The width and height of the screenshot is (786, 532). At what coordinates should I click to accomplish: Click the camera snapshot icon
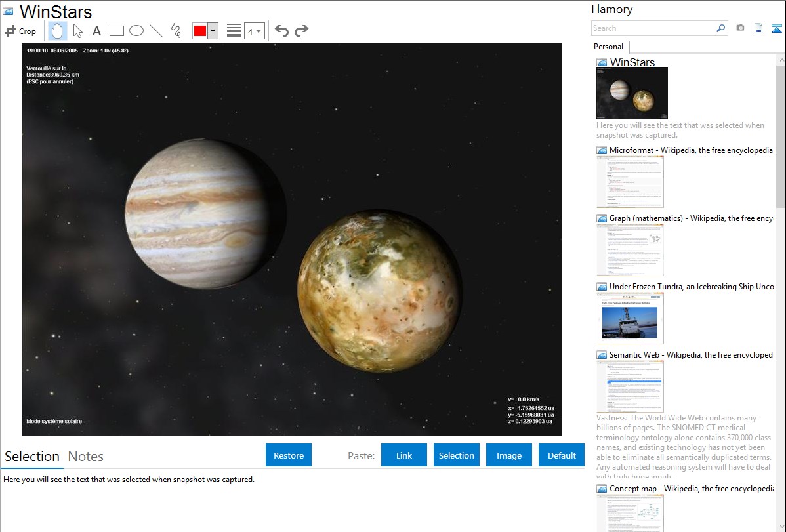(x=740, y=28)
